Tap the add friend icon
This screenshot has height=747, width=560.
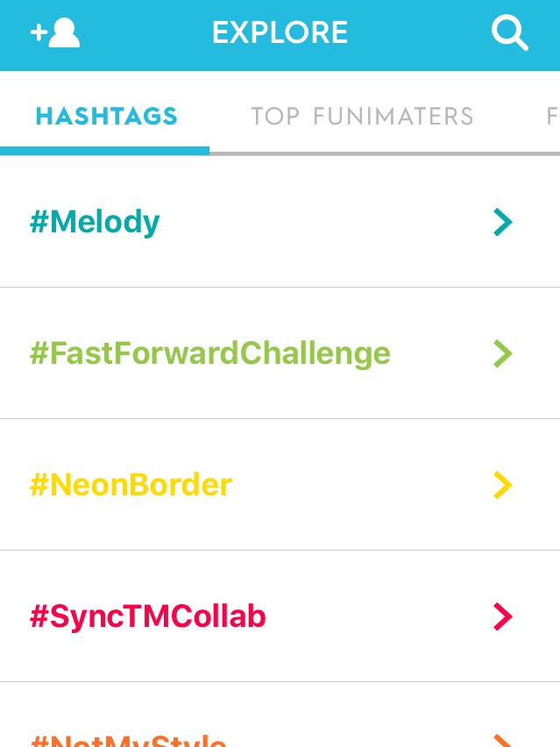(x=54, y=33)
